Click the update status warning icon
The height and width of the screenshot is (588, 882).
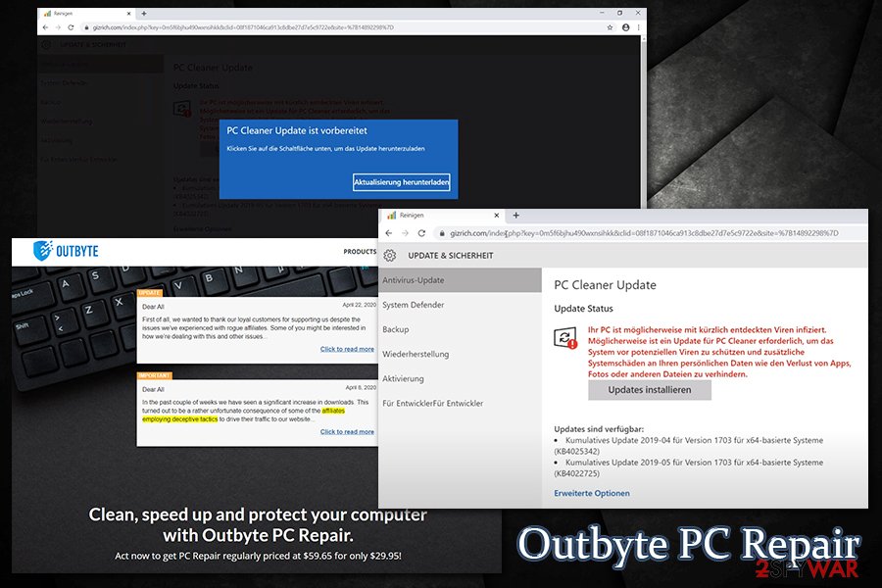[565, 337]
